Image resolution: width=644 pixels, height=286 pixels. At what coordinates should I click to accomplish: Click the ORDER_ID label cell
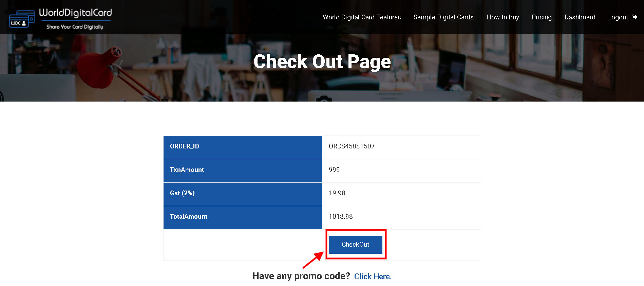243,147
